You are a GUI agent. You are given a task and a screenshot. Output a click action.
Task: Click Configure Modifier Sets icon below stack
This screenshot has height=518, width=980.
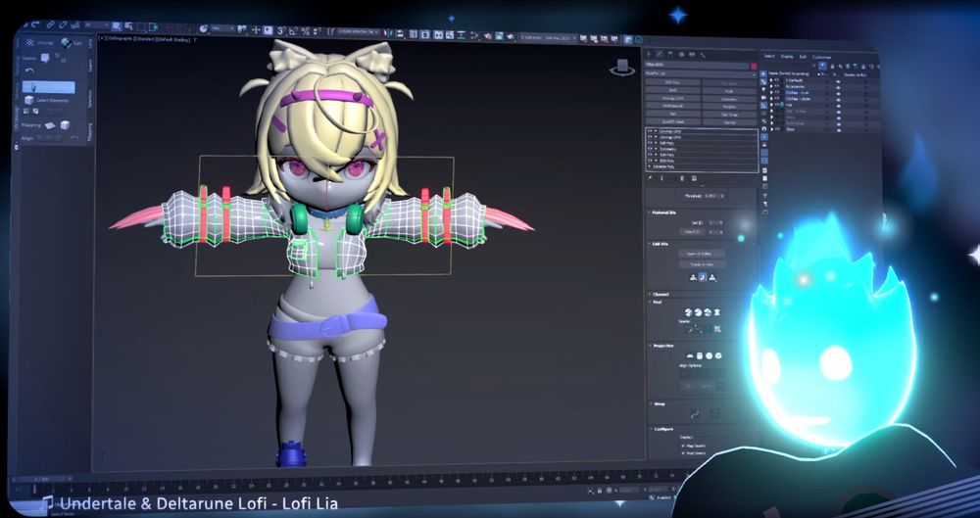[694, 179]
